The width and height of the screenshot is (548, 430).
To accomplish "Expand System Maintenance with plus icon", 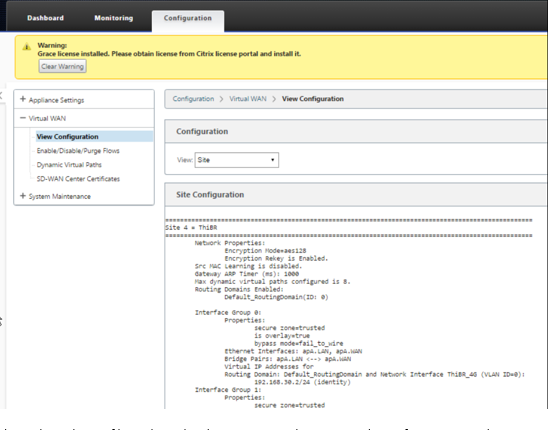I will (23, 196).
